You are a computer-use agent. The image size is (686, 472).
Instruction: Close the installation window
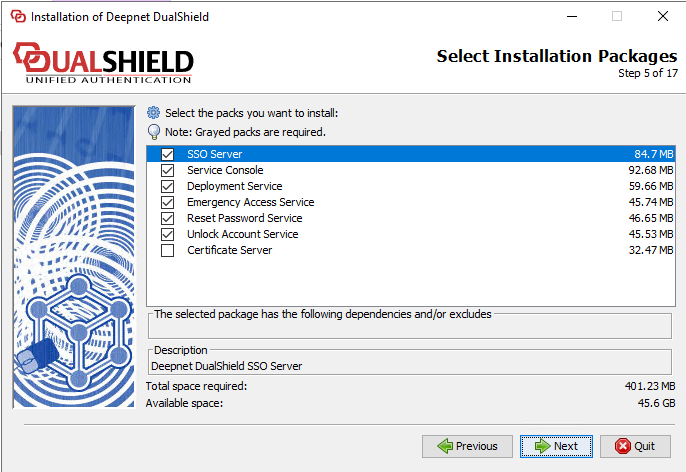pyautogui.click(x=662, y=17)
